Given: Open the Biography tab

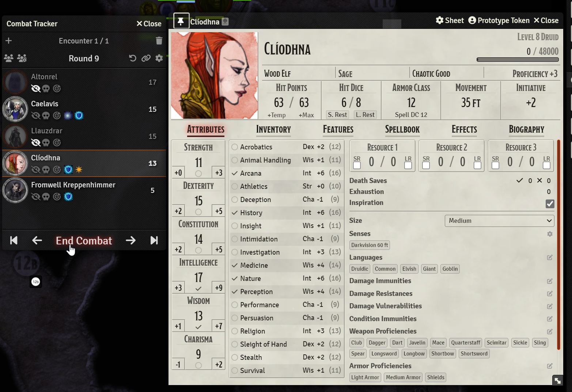Looking at the screenshot, I should coord(526,129).
